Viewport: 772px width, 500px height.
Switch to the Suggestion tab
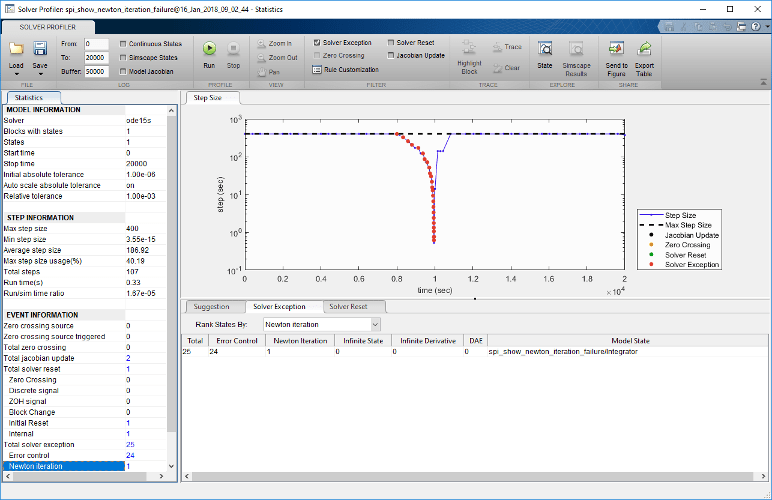click(210, 306)
